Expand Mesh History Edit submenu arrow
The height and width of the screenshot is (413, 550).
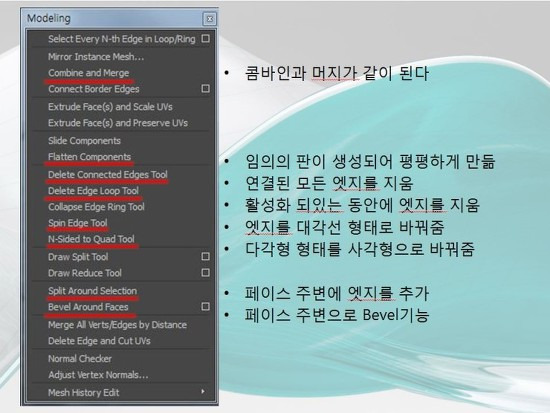coord(203,392)
